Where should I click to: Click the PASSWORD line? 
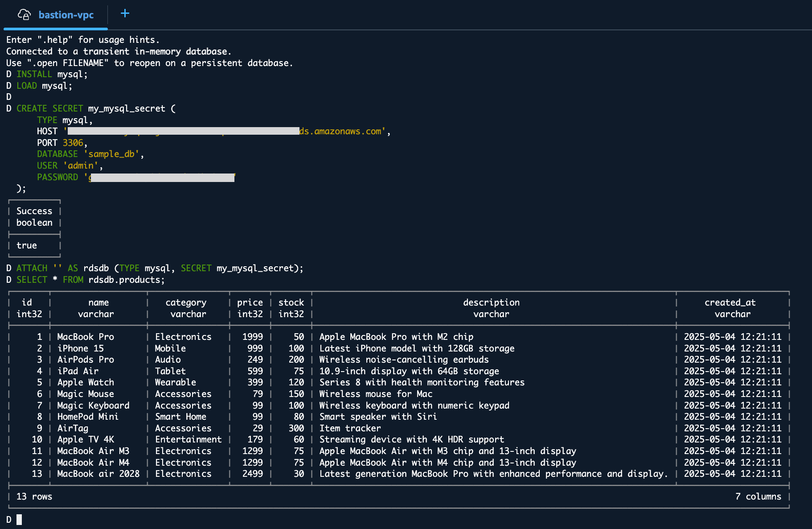(136, 177)
